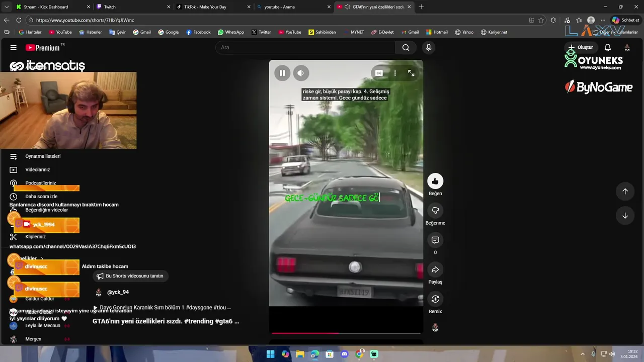644x362 pixels.
Task: Open the Edge profile avatar
Action: (x=591, y=20)
